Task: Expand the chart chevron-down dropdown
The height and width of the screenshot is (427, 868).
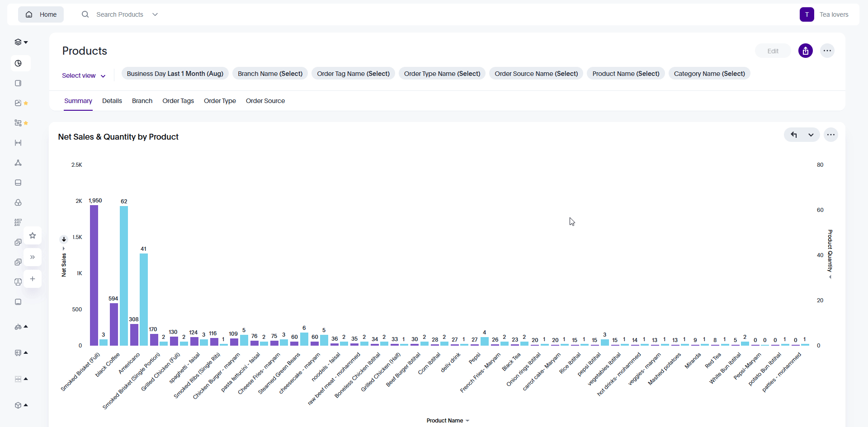Action: 811,135
